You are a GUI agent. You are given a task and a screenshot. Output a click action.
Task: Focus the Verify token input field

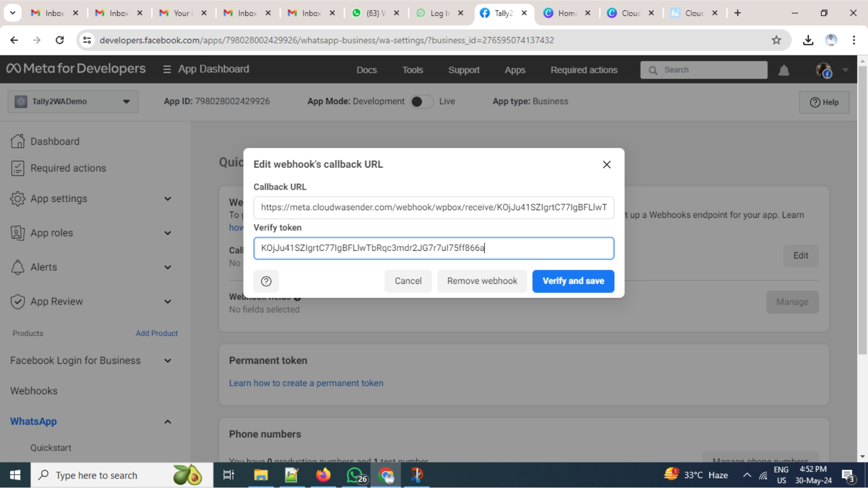434,248
